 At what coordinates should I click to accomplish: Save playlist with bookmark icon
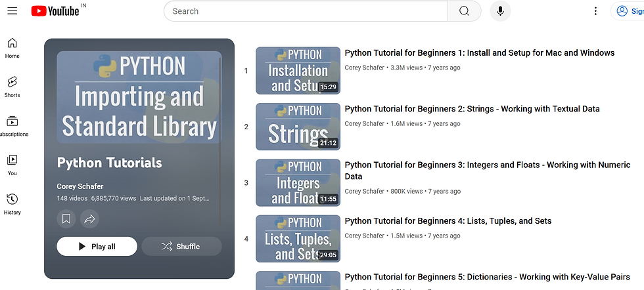(x=66, y=218)
